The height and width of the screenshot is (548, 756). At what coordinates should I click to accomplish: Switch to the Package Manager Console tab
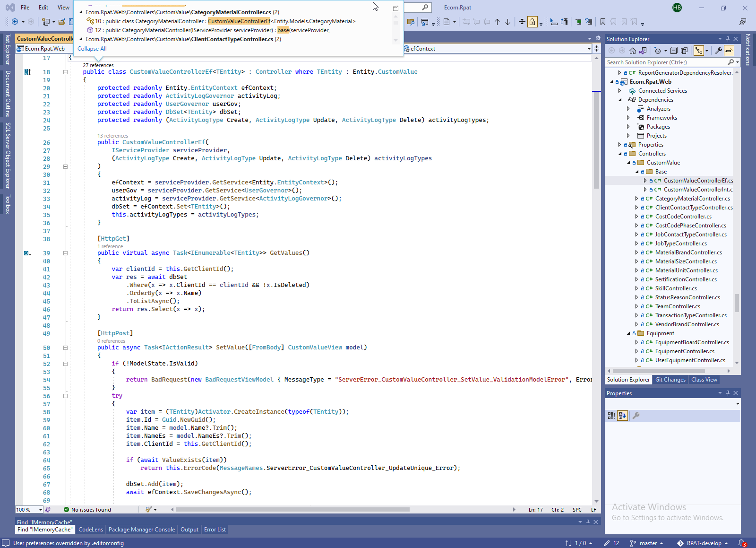pyautogui.click(x=141, y=530)
